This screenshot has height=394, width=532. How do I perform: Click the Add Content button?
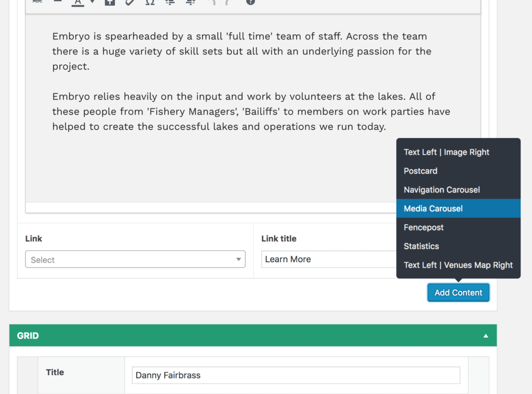pyautogui.click(x=458, y=292)
